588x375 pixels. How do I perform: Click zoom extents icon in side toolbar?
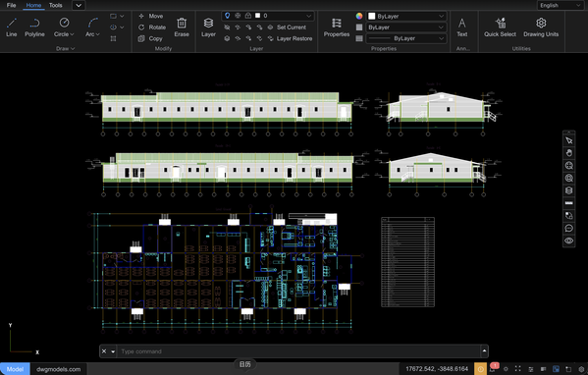[569, 166]
